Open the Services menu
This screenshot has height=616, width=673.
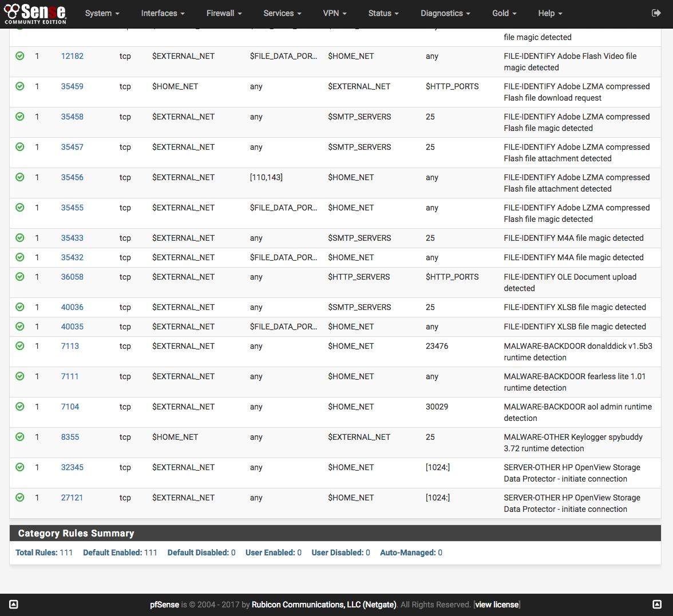click(282, 13)
